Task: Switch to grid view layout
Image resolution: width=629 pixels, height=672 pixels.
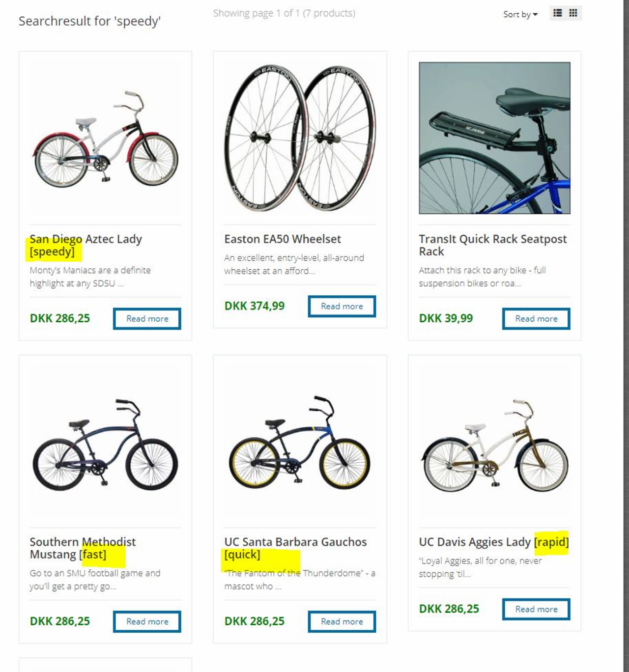Action: [x=573, y=13]
